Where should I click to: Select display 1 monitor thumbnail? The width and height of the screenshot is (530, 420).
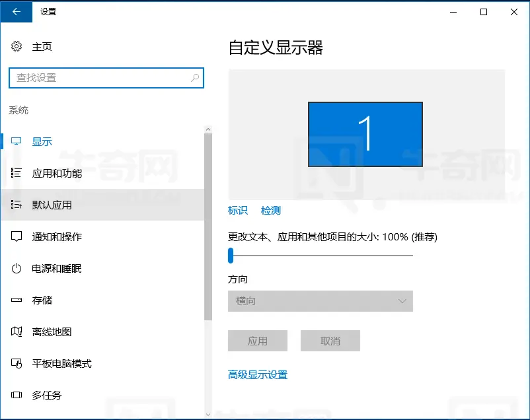coord(365,134)
